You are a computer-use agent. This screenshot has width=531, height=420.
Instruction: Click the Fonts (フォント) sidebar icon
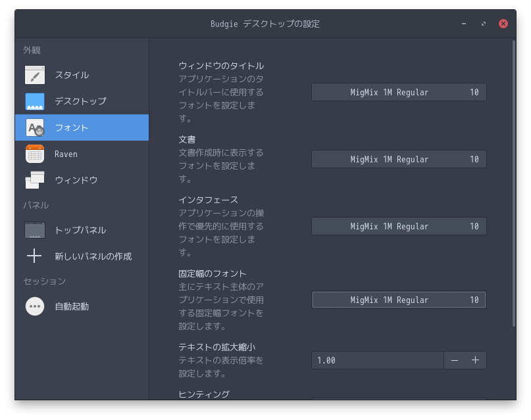click(35, 128)
